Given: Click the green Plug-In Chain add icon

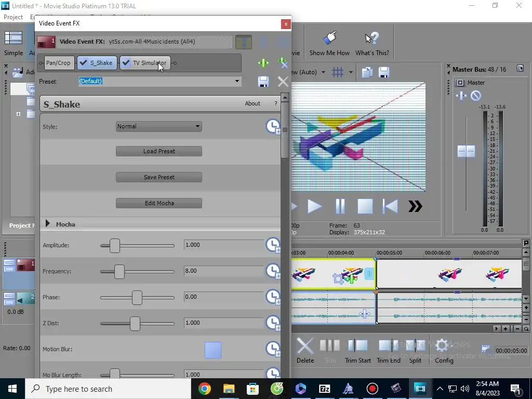Looking at the screenshot, I should pos(263,63).
